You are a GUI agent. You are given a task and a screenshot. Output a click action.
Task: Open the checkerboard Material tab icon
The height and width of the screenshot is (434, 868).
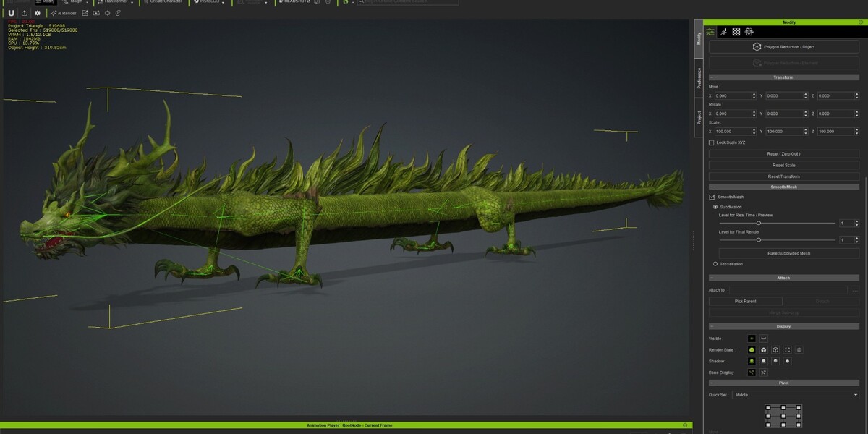click(x=736, y=32)
